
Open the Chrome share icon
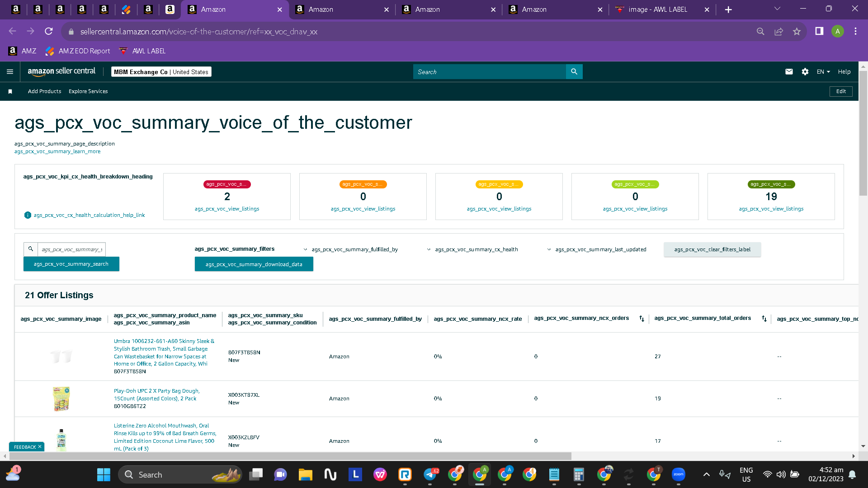click(778, 31)
